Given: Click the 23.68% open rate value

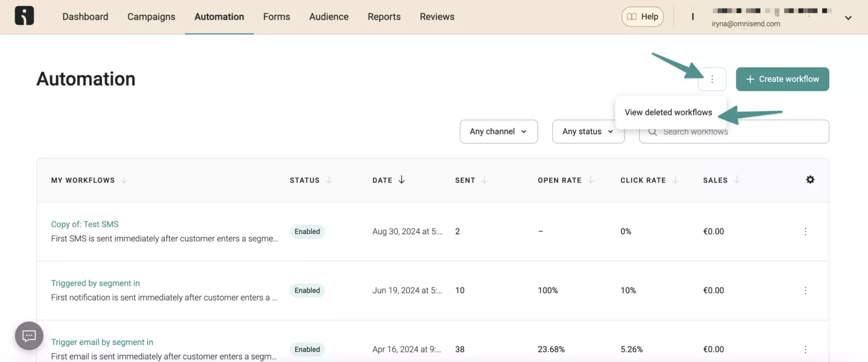Looking at the screenshot, I should pyautogui.click(x=551, y=349).
